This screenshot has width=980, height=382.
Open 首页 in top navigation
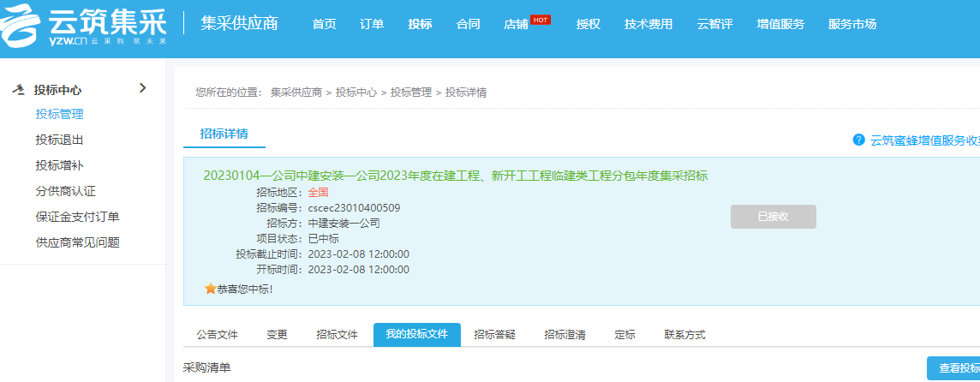coord(325,24)
